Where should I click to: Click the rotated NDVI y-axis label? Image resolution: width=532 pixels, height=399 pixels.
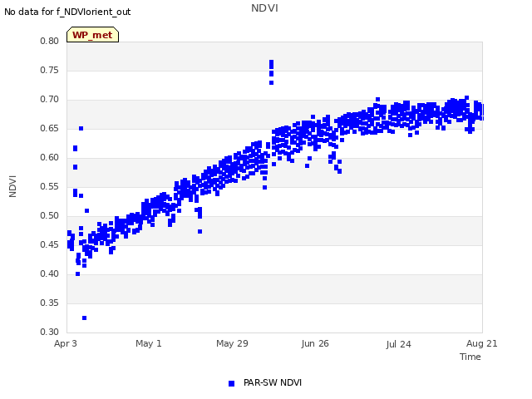pos(12,186)
